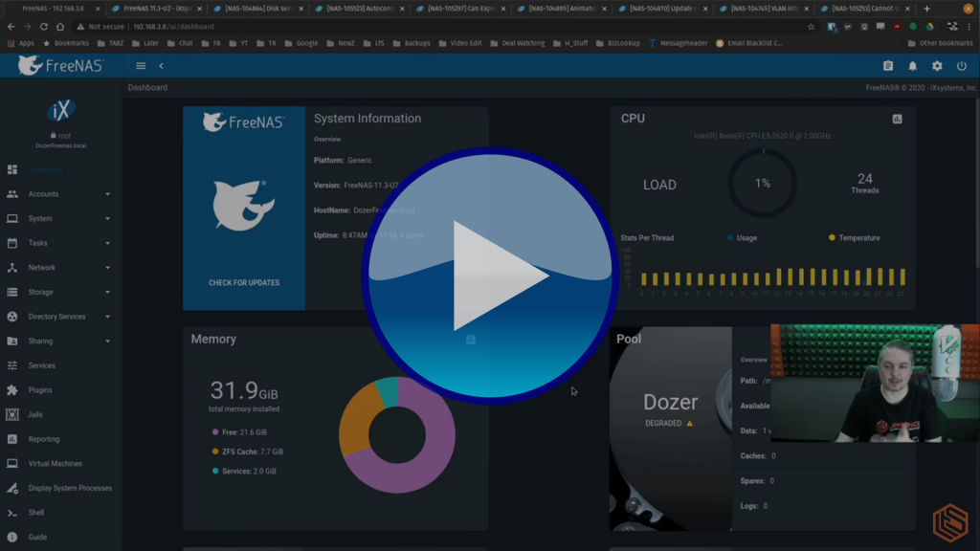Click the Jails icon in sidebar
This screenshot has width=980, height=551.
(12, 414)
